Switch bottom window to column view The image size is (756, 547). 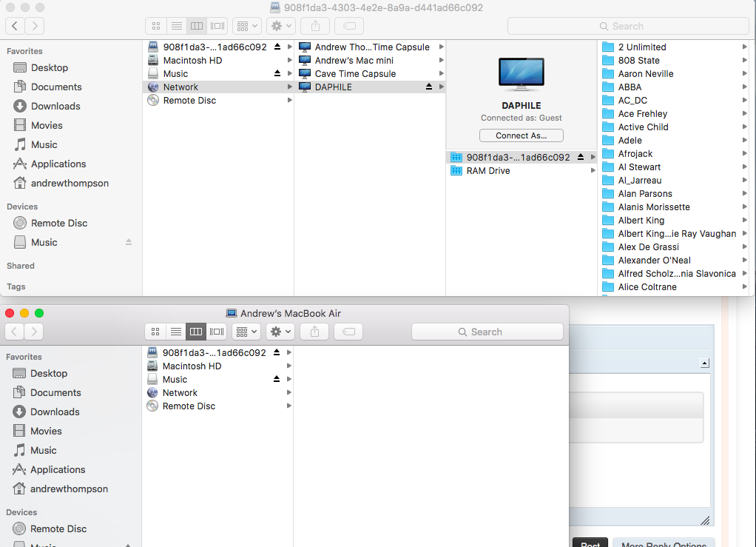coord(196,332)
